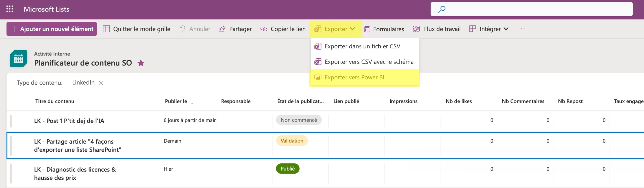Open the Nb Commentaires column header
Viewport: 644px width, 188px height.
(523, 101)
